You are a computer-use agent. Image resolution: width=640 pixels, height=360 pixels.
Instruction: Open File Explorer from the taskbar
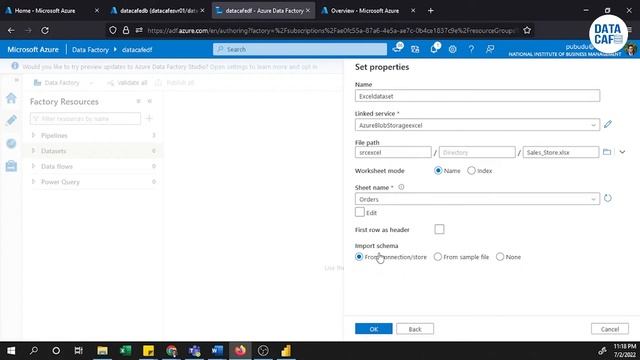tap(102, 351)
